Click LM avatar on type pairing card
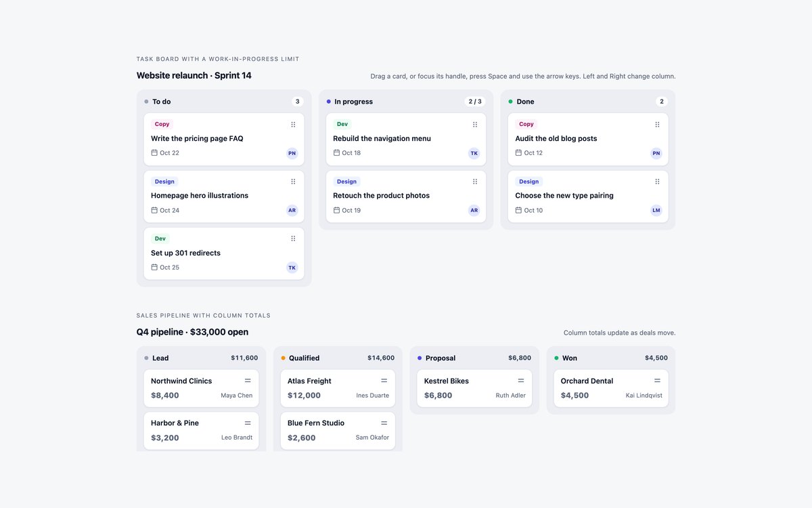Image resolution: width=812 pixels, height=508 pixels. tap(656, 210)
